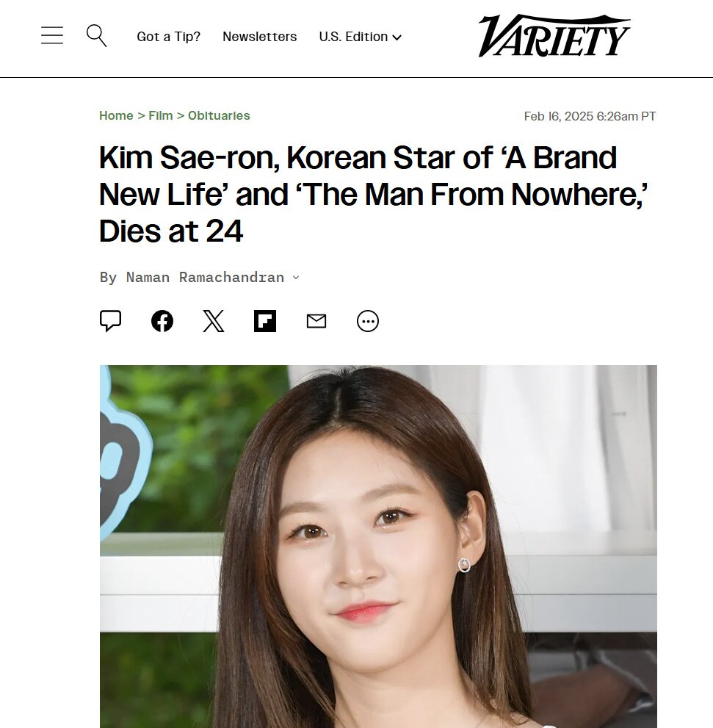Share article by email envelope icon
The image size is (713, 728).
[x=316, y=321]
